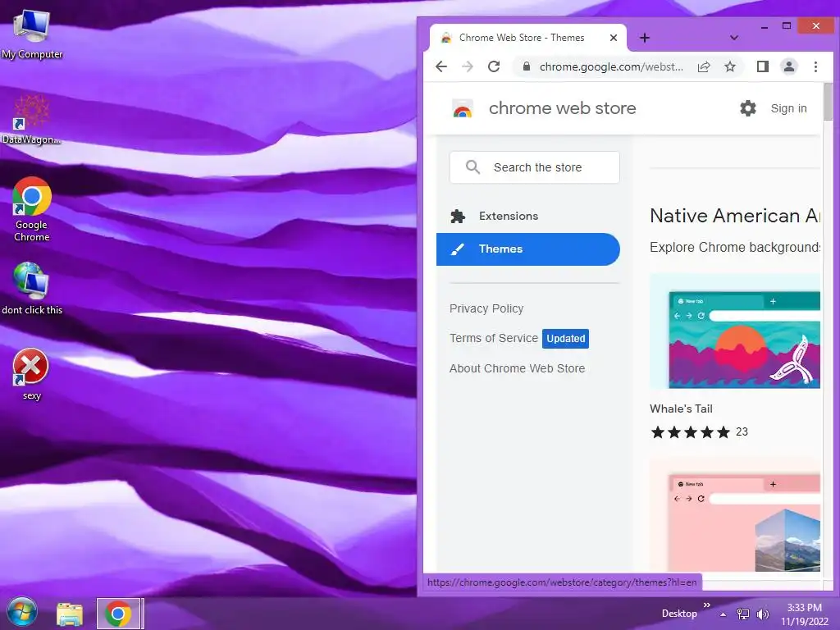The height and width of the screenshot is (630, 840).
Task: Click the Chrome address bar URL
Action: (611, 66)
